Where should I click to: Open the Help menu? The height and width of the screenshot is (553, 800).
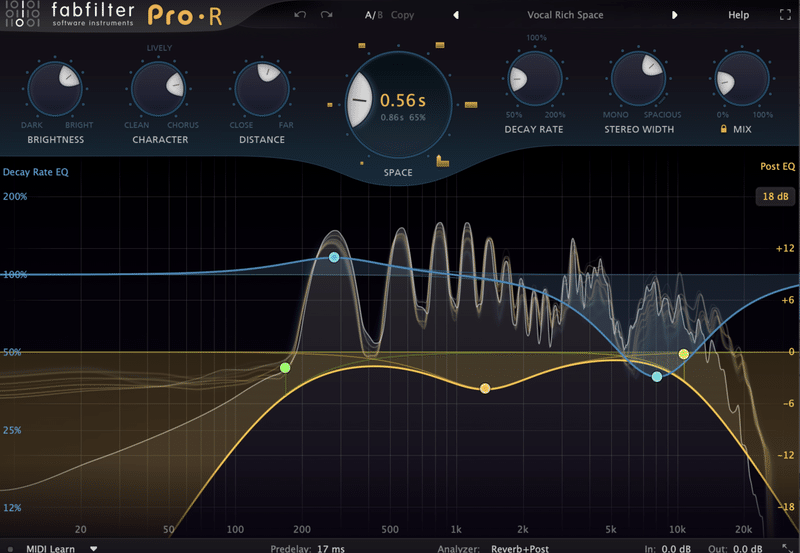[738, 15]
